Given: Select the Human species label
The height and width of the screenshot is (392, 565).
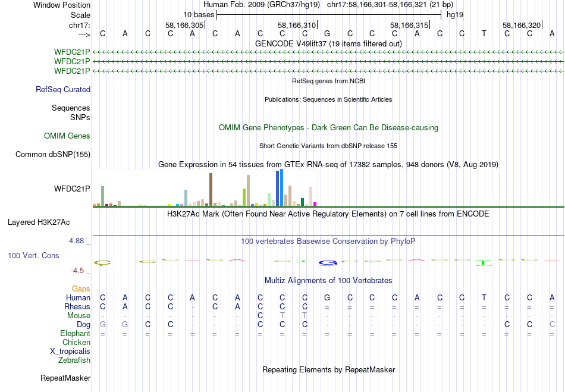Looking at the screenshot, I should click(78, 297).
